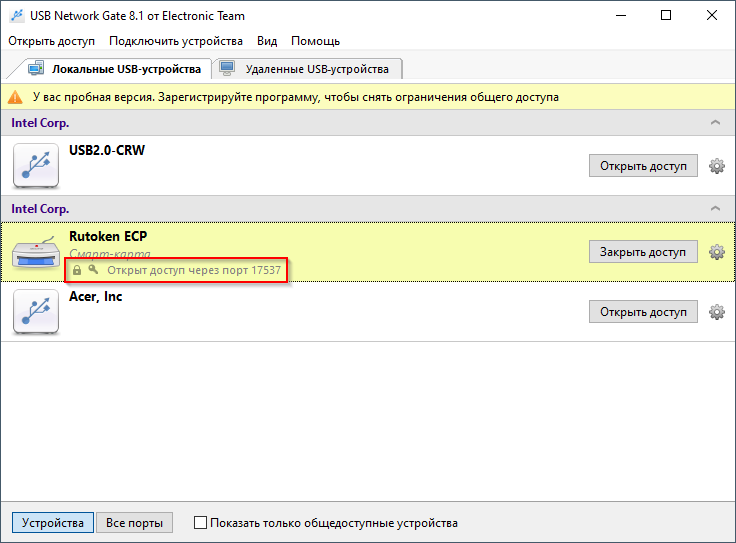This screenshot has width=736, height=543.
Task: Click the Смарт-карта device type label
Action: click(110, 254)
